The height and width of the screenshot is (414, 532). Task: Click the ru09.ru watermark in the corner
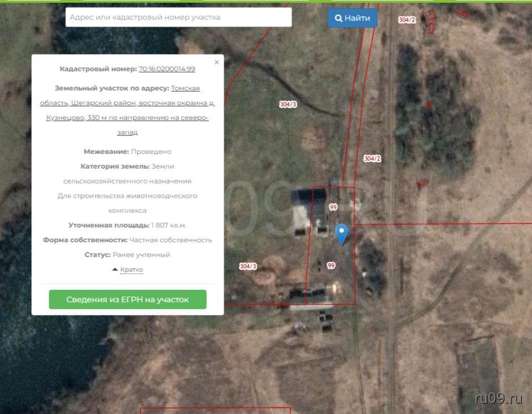point(499,398)
